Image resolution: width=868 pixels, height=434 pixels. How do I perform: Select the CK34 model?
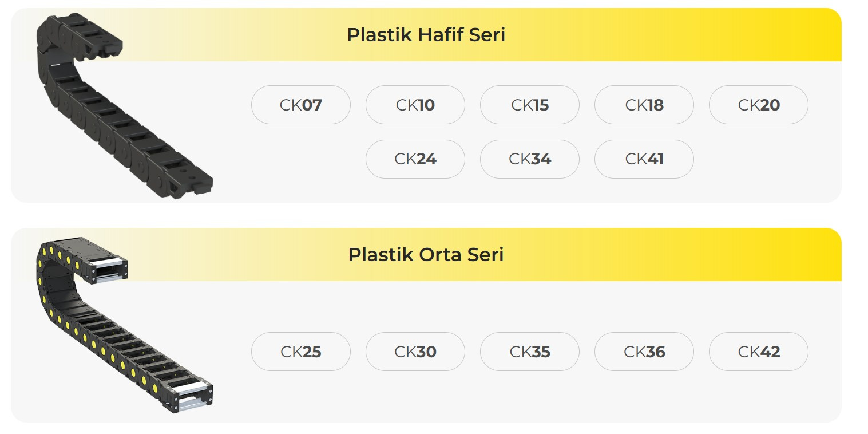tap(529, 159)
